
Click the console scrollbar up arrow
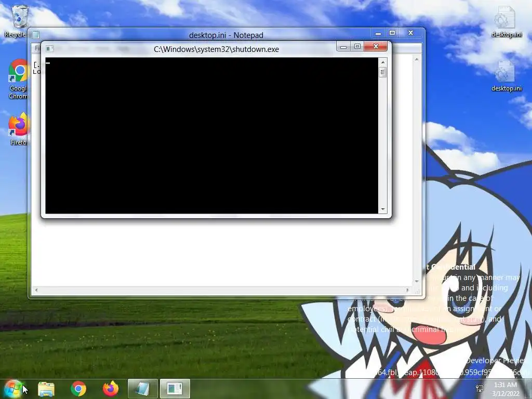pos(383,62)
